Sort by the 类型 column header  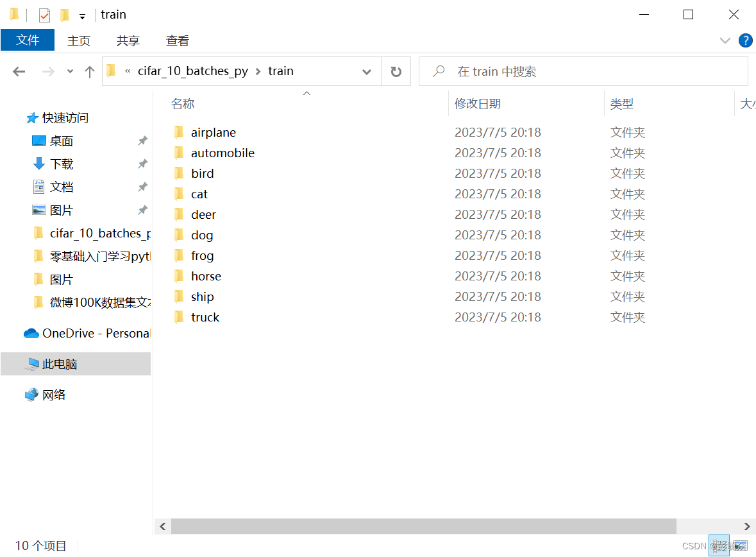click(619, 103)
